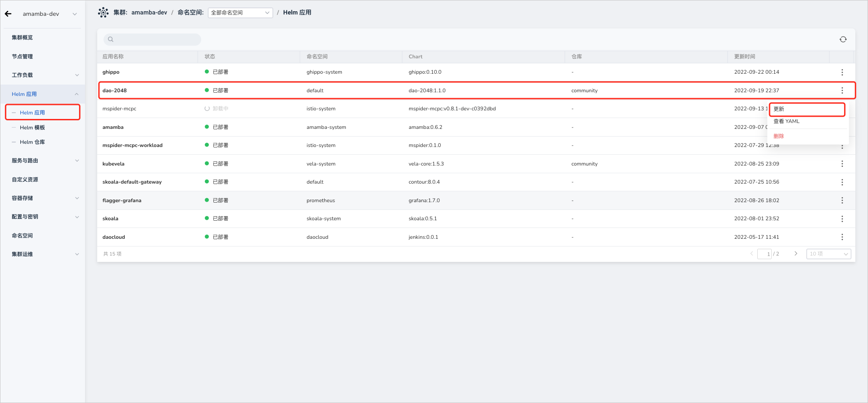Click the 仓库 column header
Screen dimensions: 868x403
[x=576, y=57]
